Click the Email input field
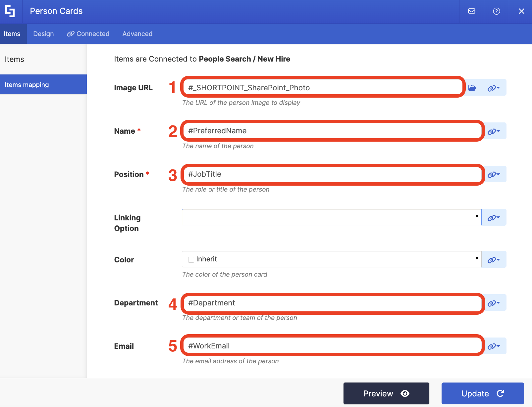The width and height of the screenshot is (532, 407). pos(333,346)
